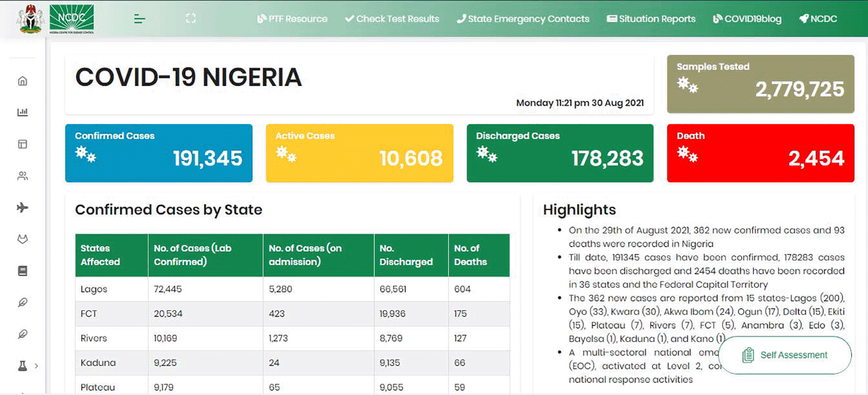Select the Plateau row state name

click(x=98, y=387)
